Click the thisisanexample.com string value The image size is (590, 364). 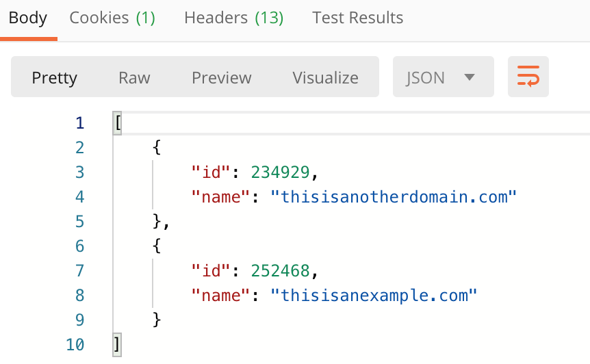374,296
